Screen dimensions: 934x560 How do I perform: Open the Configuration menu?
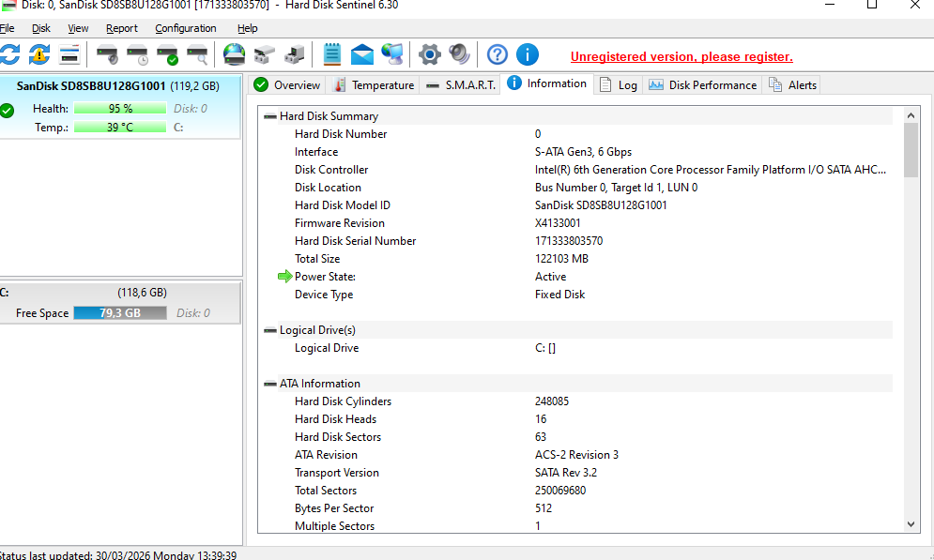186,28
